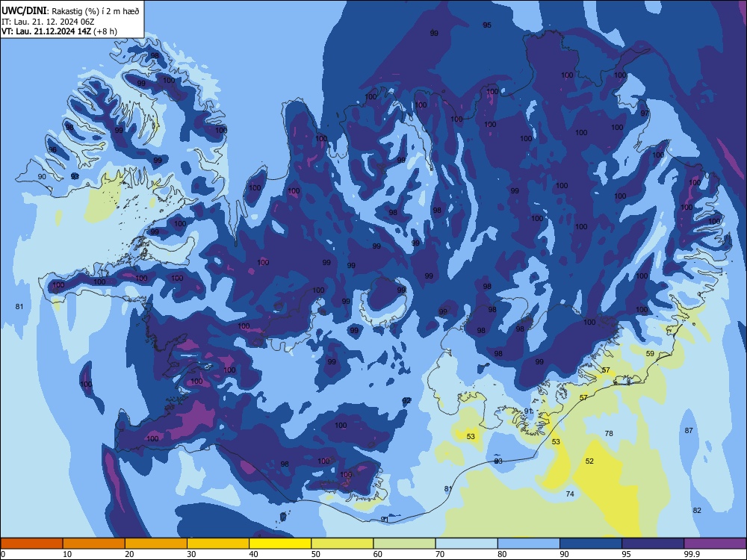Click the map value '78' offshore in the southeast
Viewport: 747px width, 560px height.
tap(609, 433)
